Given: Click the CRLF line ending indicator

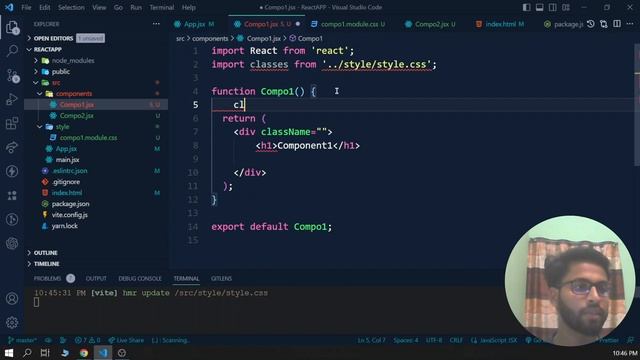Looking at the screenshot, I should (456, 340).
